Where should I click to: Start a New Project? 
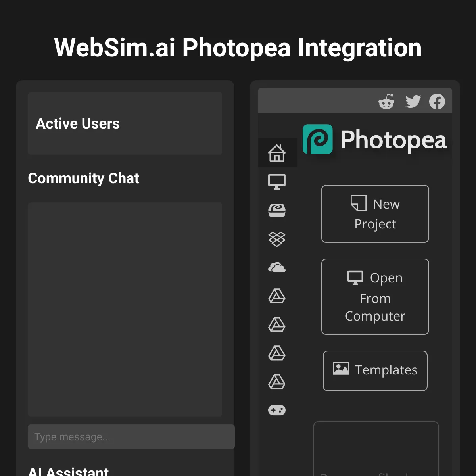pos(375,214)
